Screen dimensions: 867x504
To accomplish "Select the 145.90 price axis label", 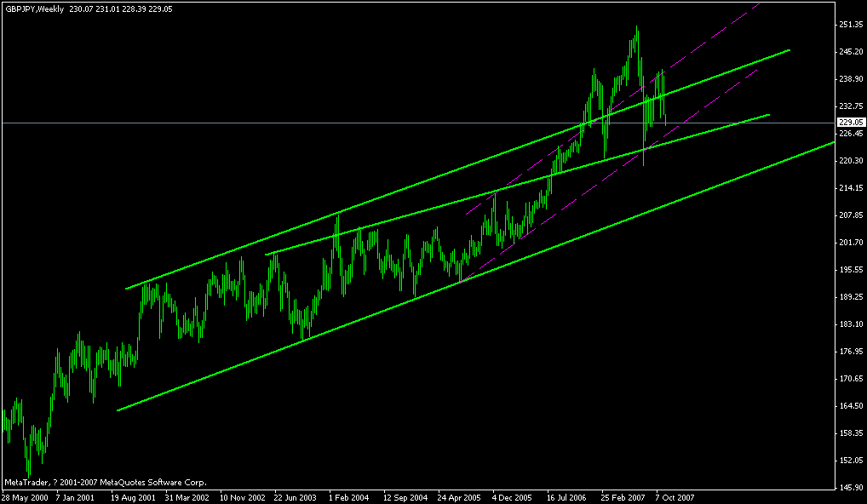I will coord(851,488).
